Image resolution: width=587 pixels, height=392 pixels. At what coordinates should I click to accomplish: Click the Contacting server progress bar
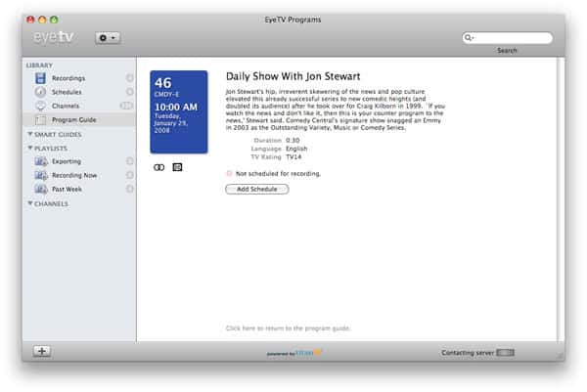506,353
